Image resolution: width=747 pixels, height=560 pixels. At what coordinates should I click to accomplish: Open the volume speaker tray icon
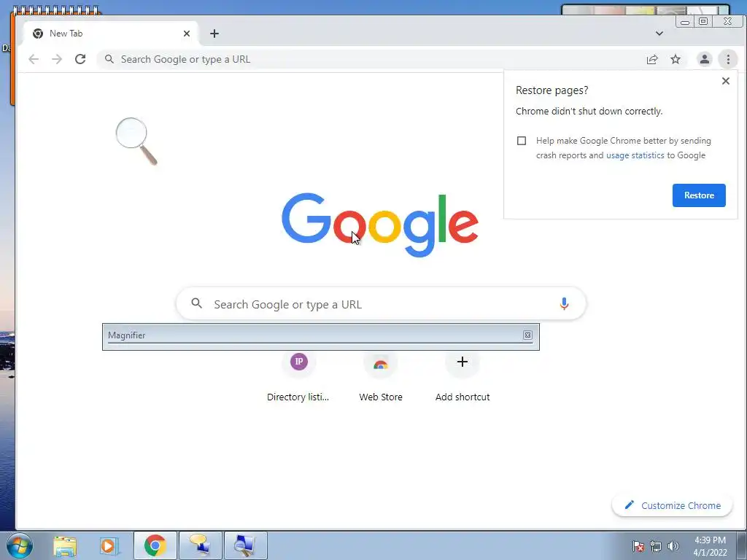pos(673,546)
